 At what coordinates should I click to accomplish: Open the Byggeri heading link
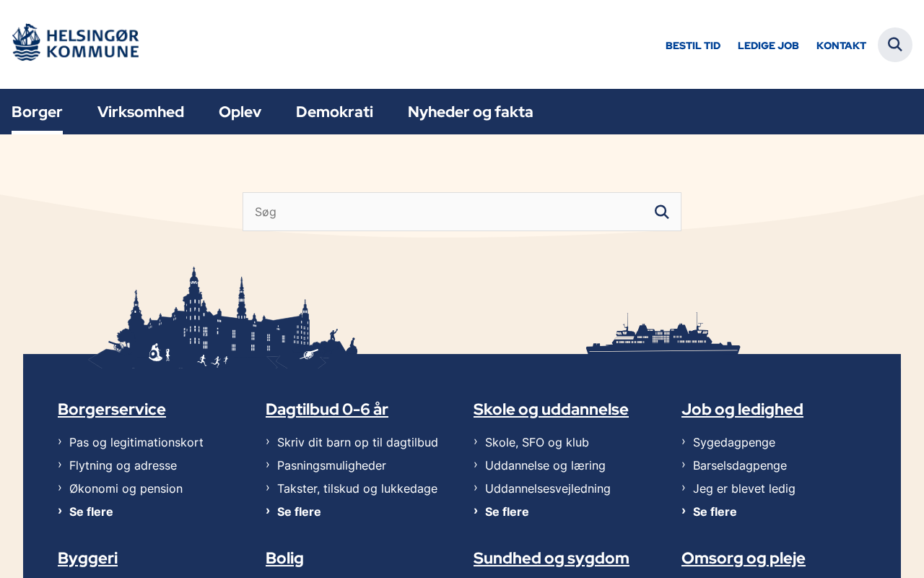[x=87, y=558]
